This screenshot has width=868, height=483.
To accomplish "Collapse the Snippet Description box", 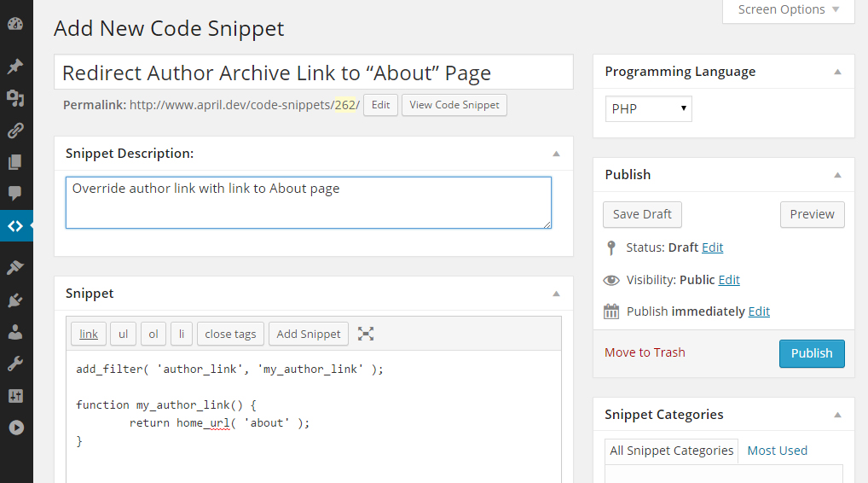I will pyautogui.click(x=556, y=154).
